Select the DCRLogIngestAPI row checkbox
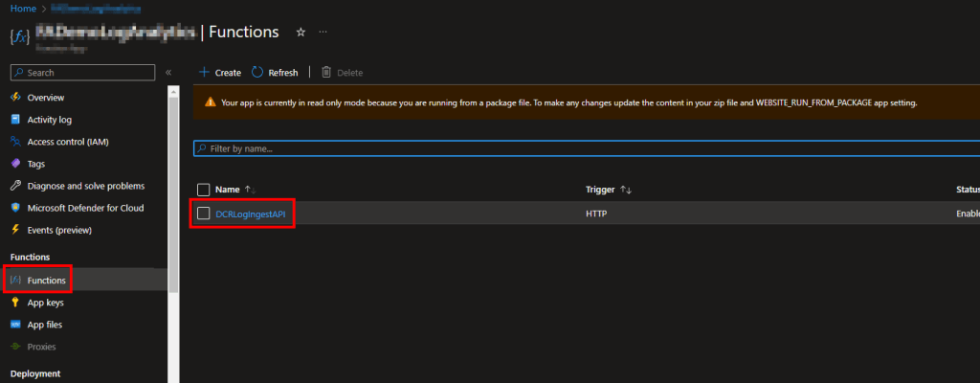The width and height of the screenshot is (980, 383). pyautogui.click(x=203, y=214)
